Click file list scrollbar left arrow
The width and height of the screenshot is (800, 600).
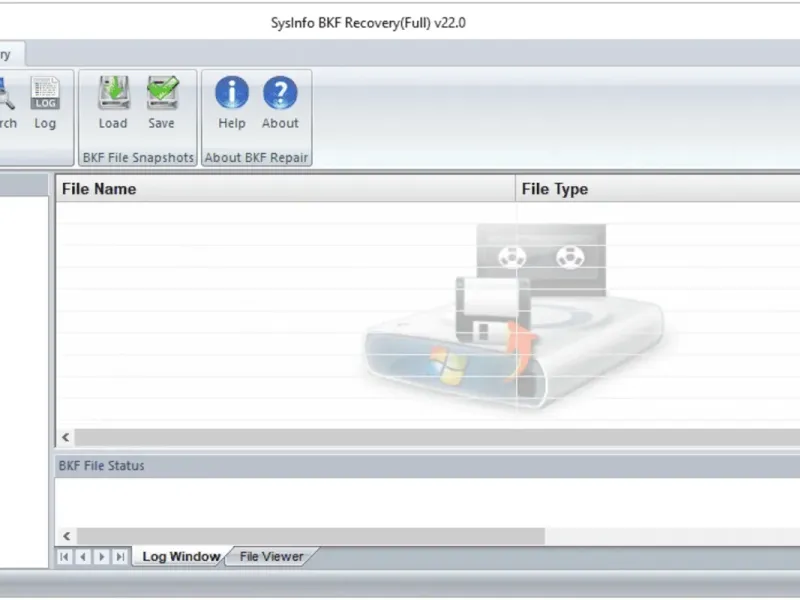(66, 437)
